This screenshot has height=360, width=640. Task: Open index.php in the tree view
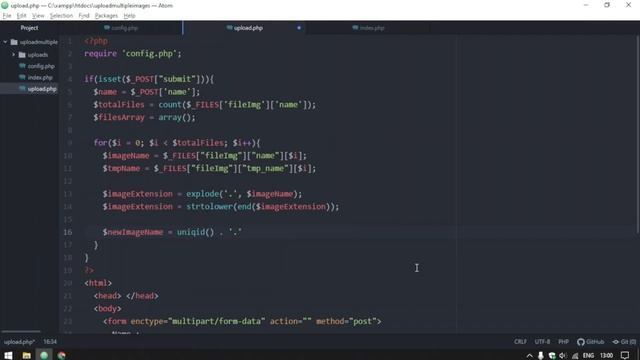[x=40, y=77]
